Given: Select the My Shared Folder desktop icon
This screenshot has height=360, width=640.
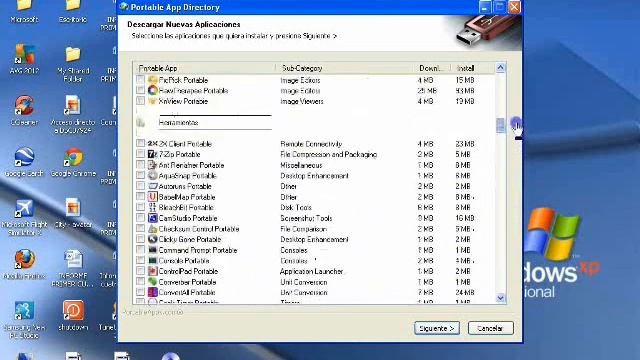Looking at the screenshot, I should [x=73, y=64].
